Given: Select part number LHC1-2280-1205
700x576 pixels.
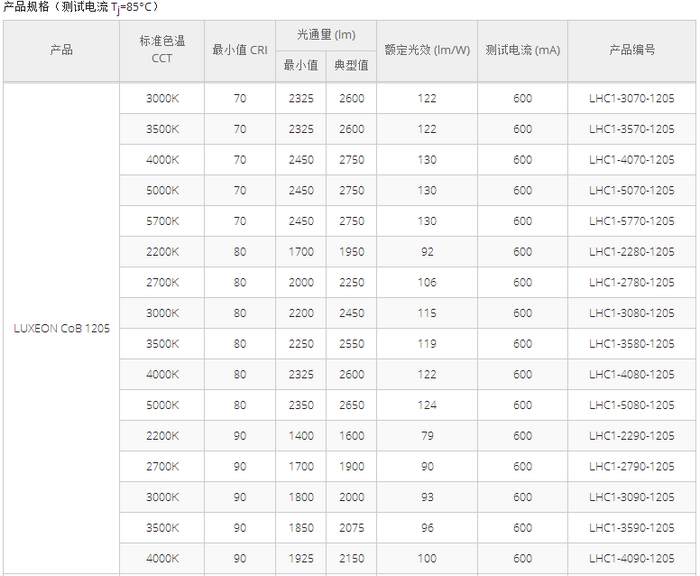Looking at the screenshot, I should tap(632, 252).
